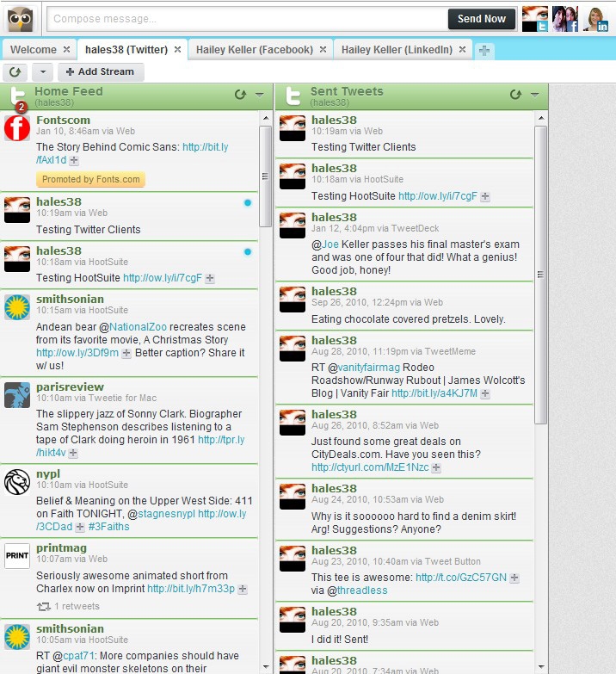The height and width of the screenshot is (674, 616).
Task: Open Home Feed stream options dropdown
Action: coord(259,95)
